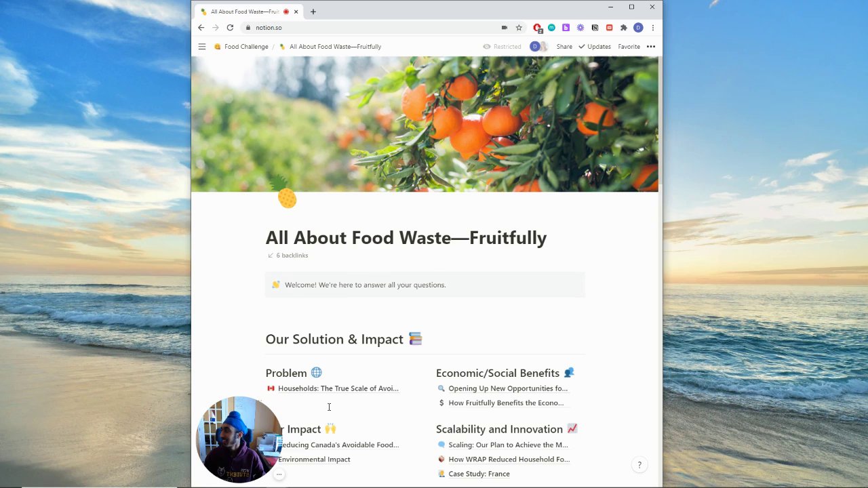Viewport: 868px width, 488px height.
Task: Open the 'Environmental Impact' page
Action: (x=314, y=459)
